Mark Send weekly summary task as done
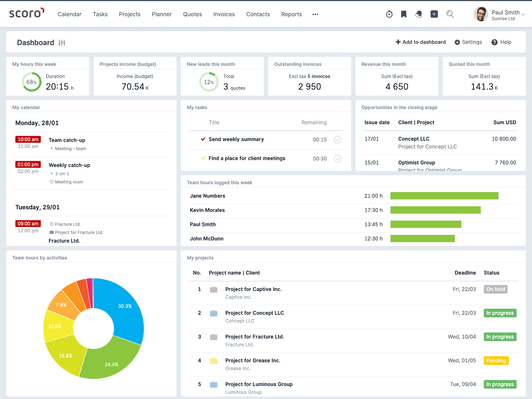The width and height of the screenshot is (532, 399). 338,140
